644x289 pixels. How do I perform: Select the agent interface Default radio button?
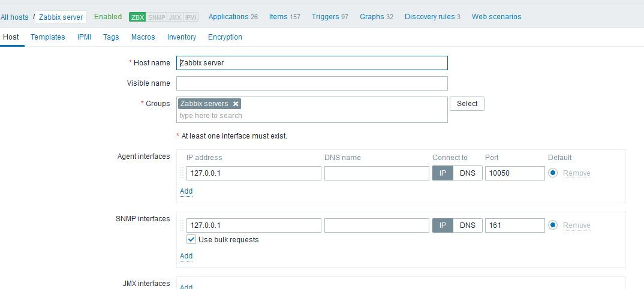[x=553, y=173]
